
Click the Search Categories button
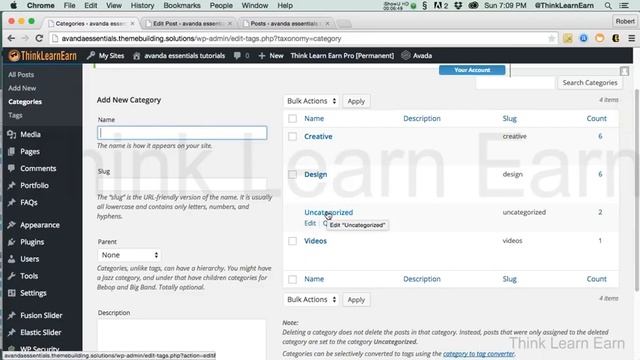(590, 82)
